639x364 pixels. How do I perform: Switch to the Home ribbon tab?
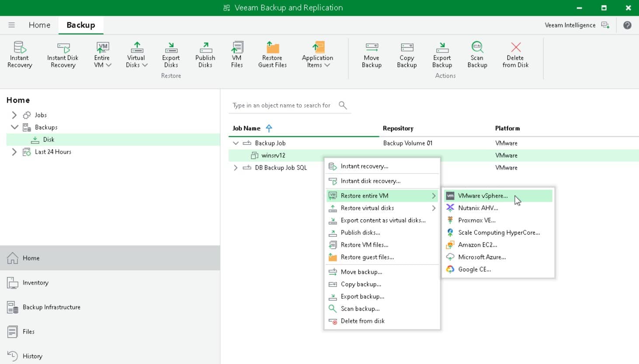[39, 25]
